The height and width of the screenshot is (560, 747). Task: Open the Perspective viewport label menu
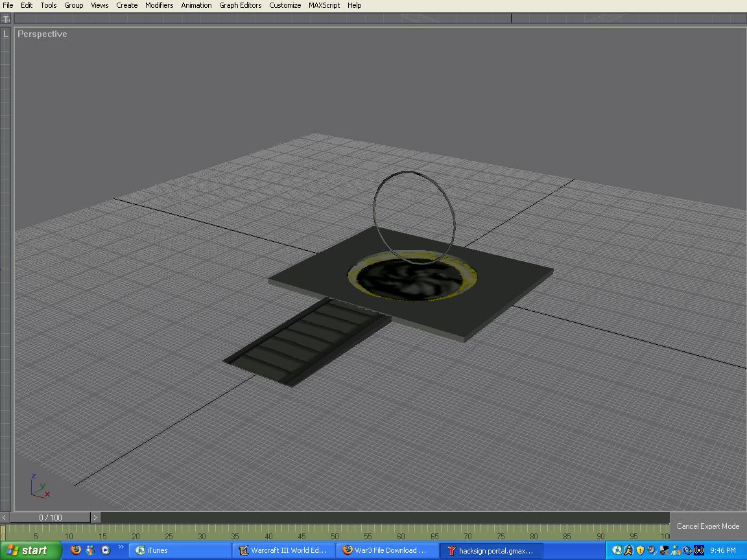(x=42, y=34)
